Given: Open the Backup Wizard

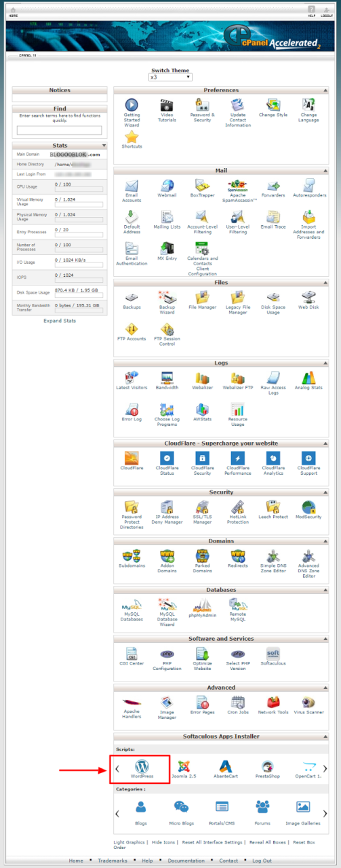Looking at the screenshot, I should (x=167, y=297).
